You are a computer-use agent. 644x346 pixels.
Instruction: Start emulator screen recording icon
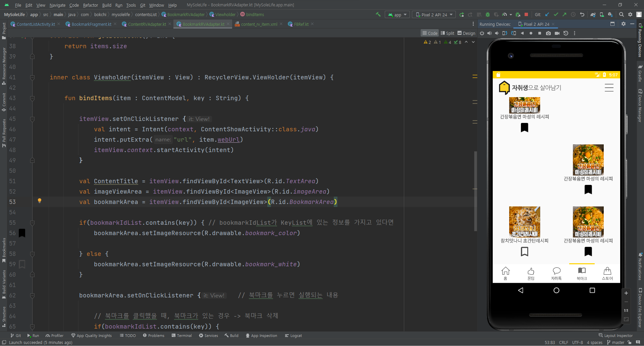point(557,33)
